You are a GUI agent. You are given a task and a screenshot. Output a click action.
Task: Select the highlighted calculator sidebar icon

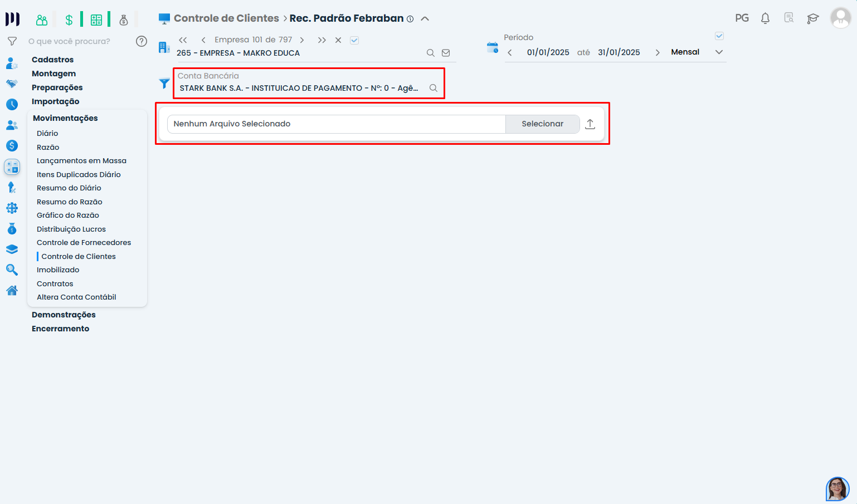click(x=12, y=167)
